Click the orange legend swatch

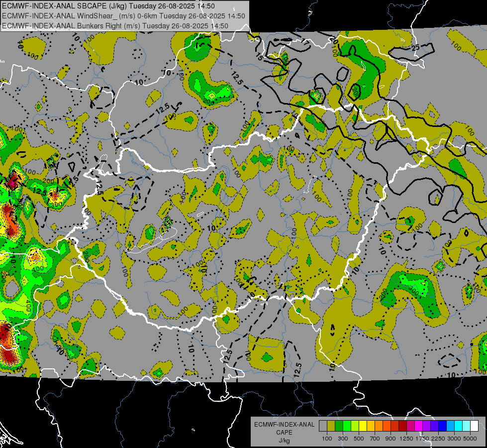[379, 426]
